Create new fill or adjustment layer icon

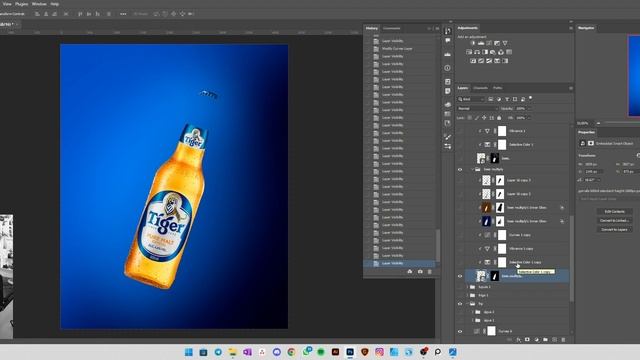536,340
